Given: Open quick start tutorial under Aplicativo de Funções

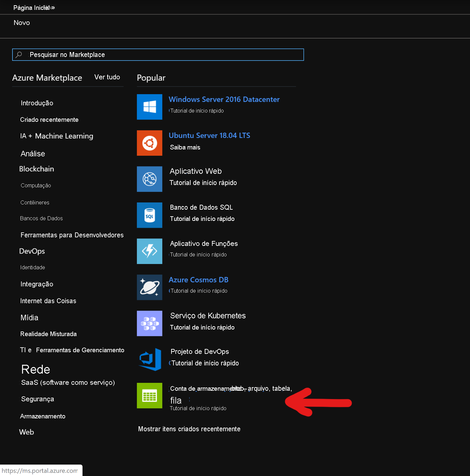Looking at the screenshot, I should click(198, 255).
